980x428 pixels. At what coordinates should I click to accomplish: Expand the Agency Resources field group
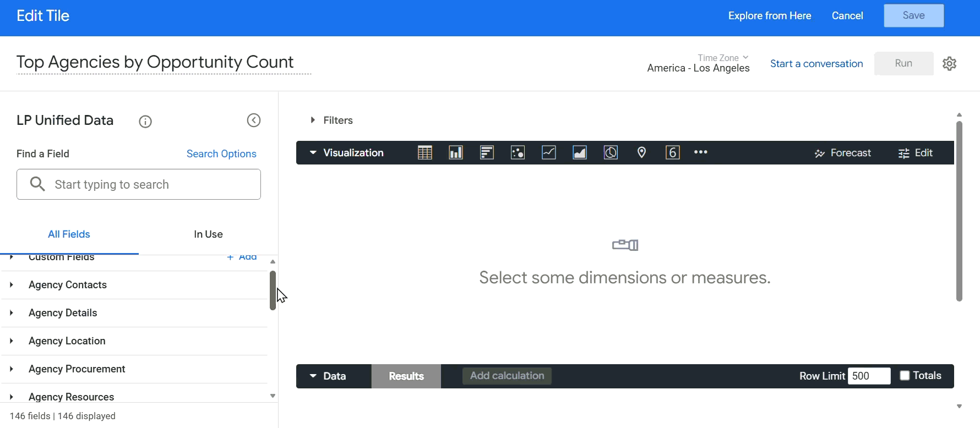[134, 394]
